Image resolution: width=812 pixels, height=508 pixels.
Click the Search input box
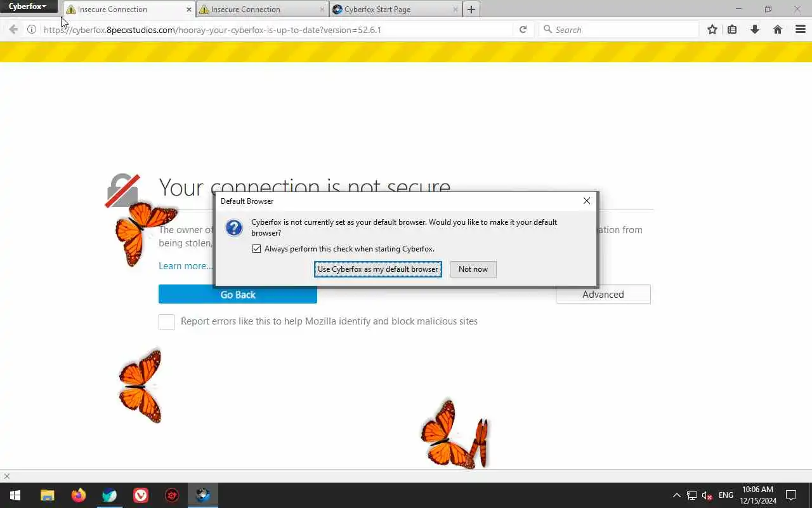tap(619, 30)
